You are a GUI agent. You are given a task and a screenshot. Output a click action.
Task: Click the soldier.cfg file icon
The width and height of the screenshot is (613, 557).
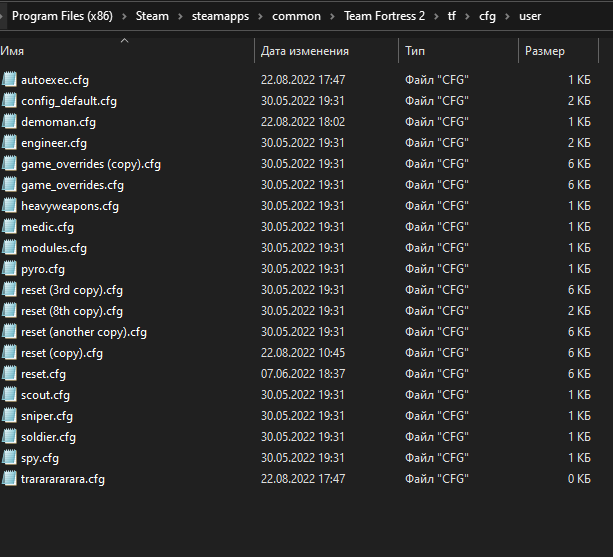(9, 437)
